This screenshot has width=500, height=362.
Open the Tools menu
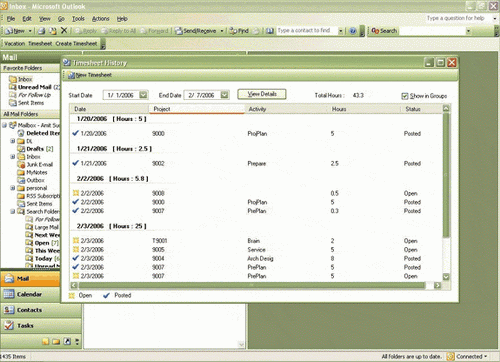coord(78,19)
